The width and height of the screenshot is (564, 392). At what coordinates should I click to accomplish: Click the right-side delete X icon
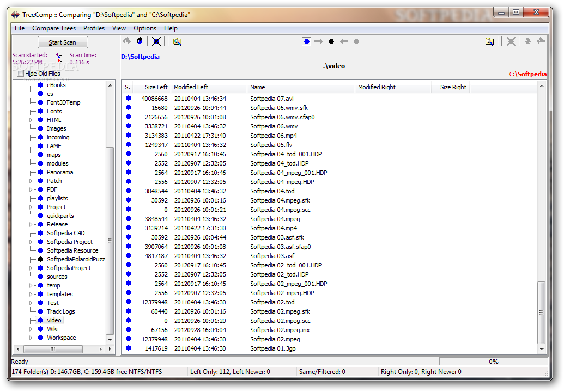point(511,41)
